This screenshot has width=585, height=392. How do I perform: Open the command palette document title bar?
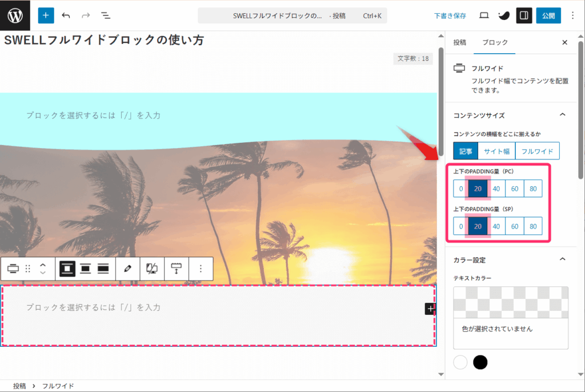[x=292, y=15]
